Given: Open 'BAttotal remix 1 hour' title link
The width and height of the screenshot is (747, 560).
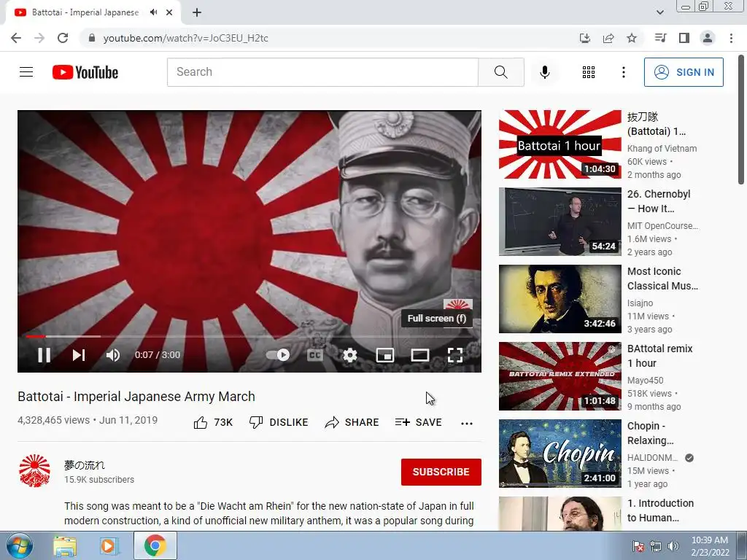Looking at the screenshot, I should 659,356.
